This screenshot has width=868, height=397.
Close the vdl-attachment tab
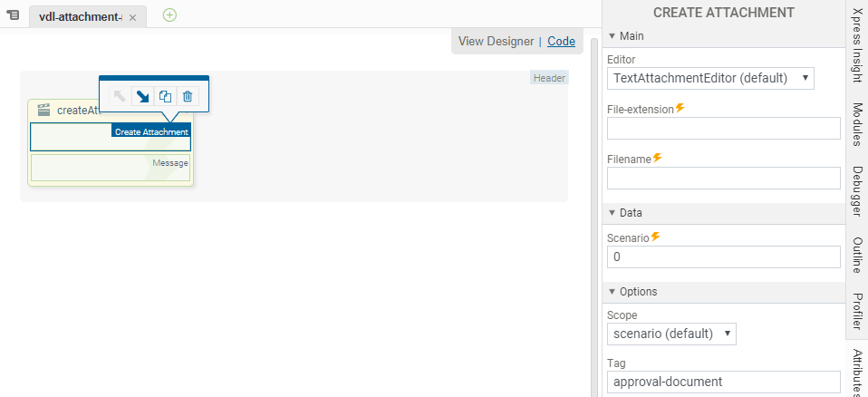[132, 17]
